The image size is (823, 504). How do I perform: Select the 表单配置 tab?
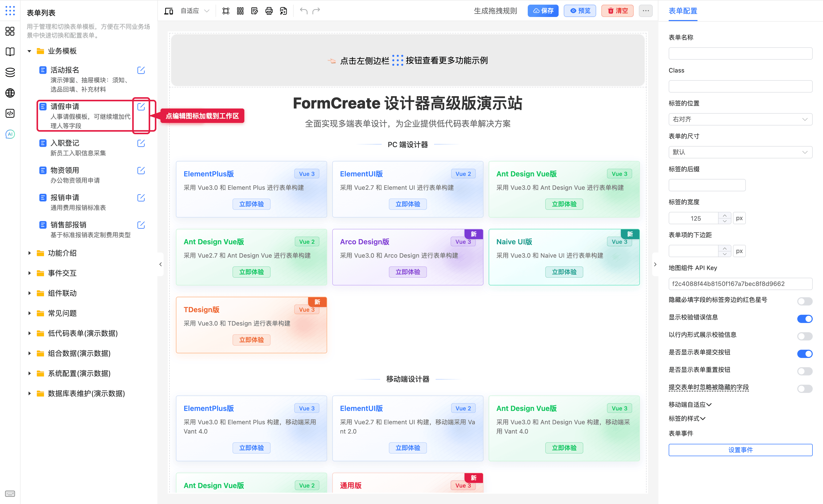pos(683,11)
